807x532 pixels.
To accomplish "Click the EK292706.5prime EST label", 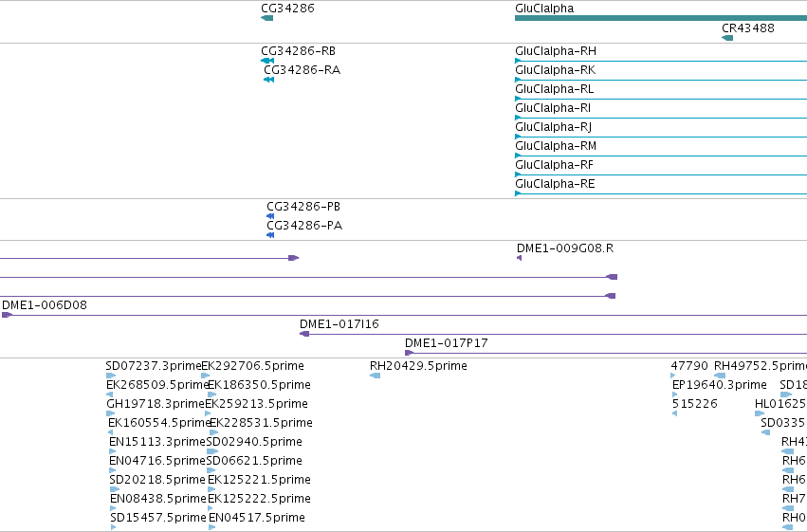I will tap(252, 366).
